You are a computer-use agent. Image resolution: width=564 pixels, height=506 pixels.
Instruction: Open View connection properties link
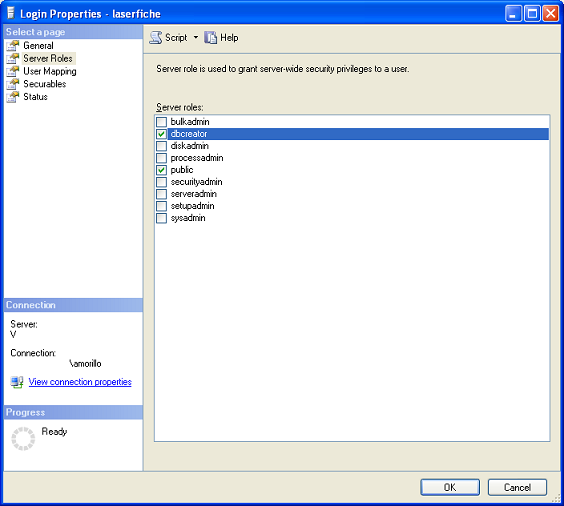(x=80, y=382)
